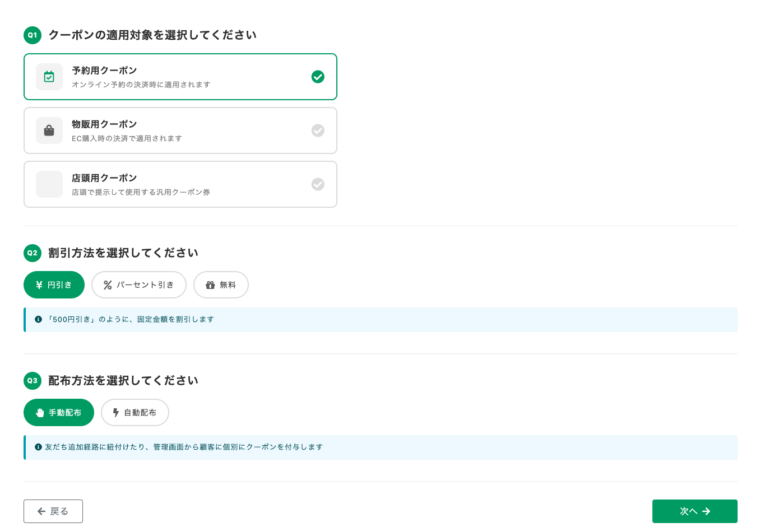Go back with the 戻る button
The image size is (760, 532).
coord(53,511)
